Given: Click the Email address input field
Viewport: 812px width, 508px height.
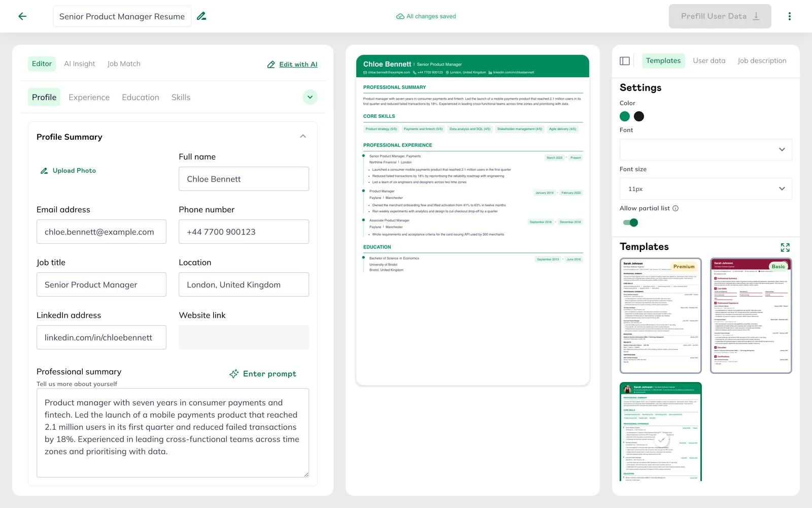Looking at the screenshot, I should 101,232.
